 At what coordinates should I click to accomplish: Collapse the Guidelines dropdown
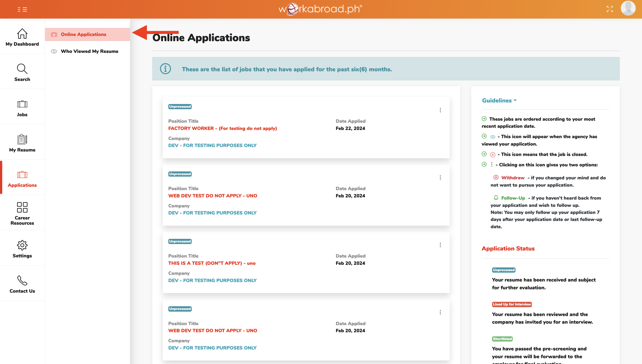tap(499, 100)
